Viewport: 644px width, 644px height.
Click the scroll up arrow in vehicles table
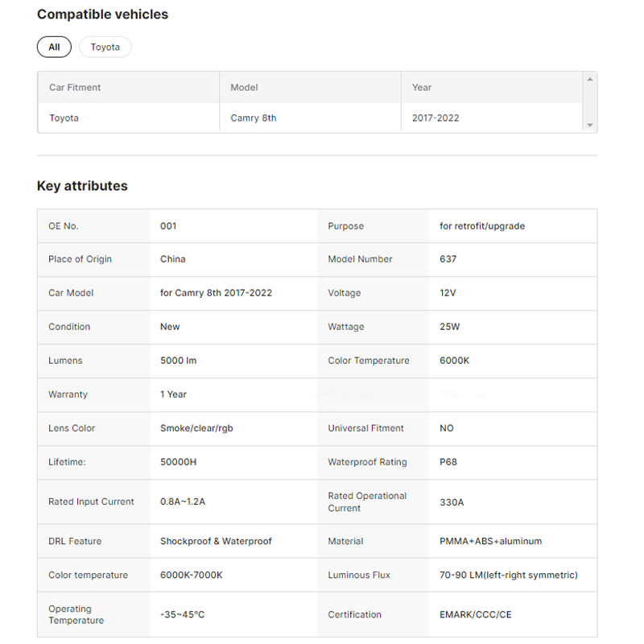tap(589, 79)
